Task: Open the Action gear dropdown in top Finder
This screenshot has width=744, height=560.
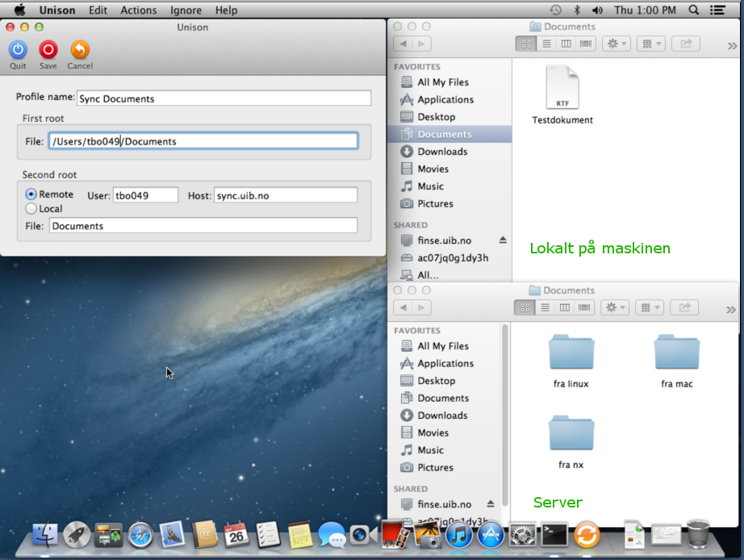Action: (x=617, y=44)
